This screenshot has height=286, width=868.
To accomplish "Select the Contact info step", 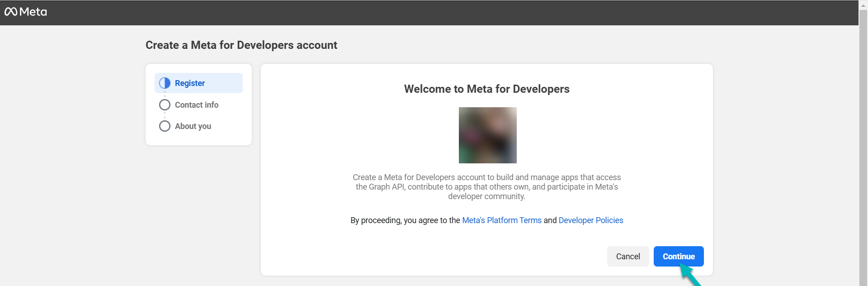I will coord(197,105).
